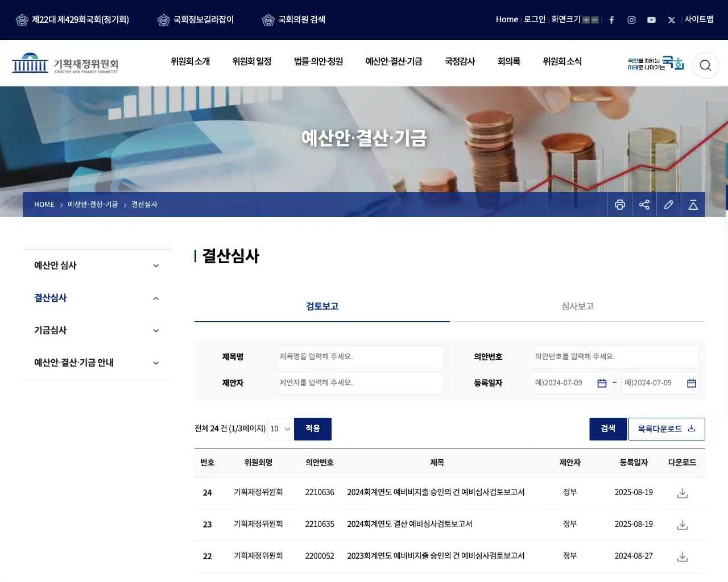Viewport: 728px width, 582px height.
Task: Open end date calendar picker icon
Action: [692, 383]
